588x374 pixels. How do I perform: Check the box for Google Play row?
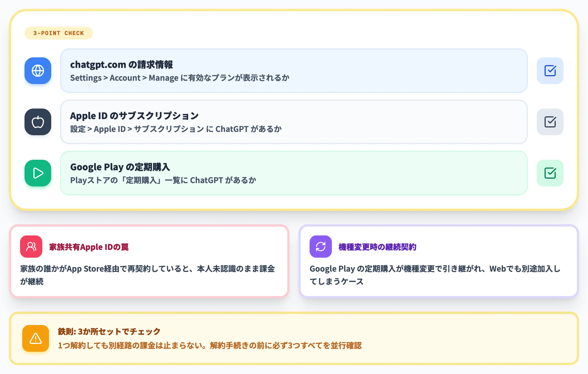pyautogui.click(x=550, y=173)
